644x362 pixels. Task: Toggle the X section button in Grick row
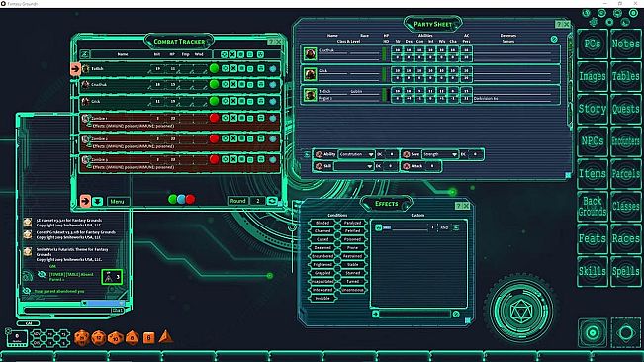[233, 101]
